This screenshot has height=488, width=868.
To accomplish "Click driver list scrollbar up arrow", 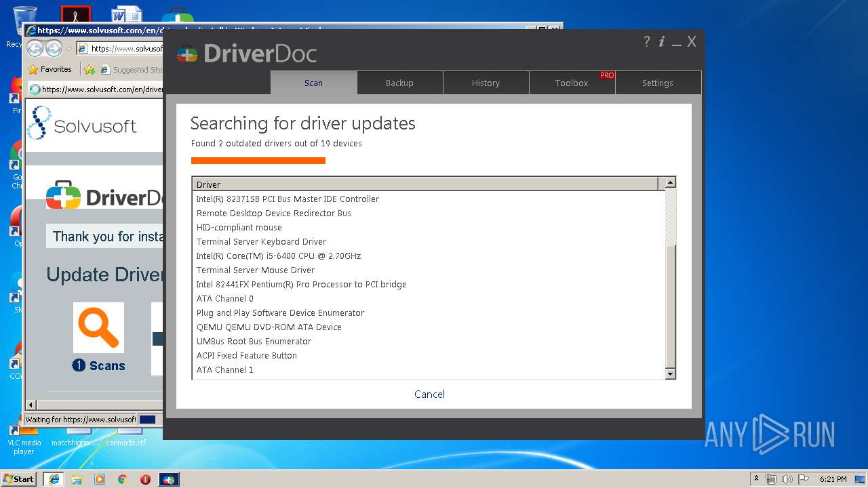I will (670, 182).
